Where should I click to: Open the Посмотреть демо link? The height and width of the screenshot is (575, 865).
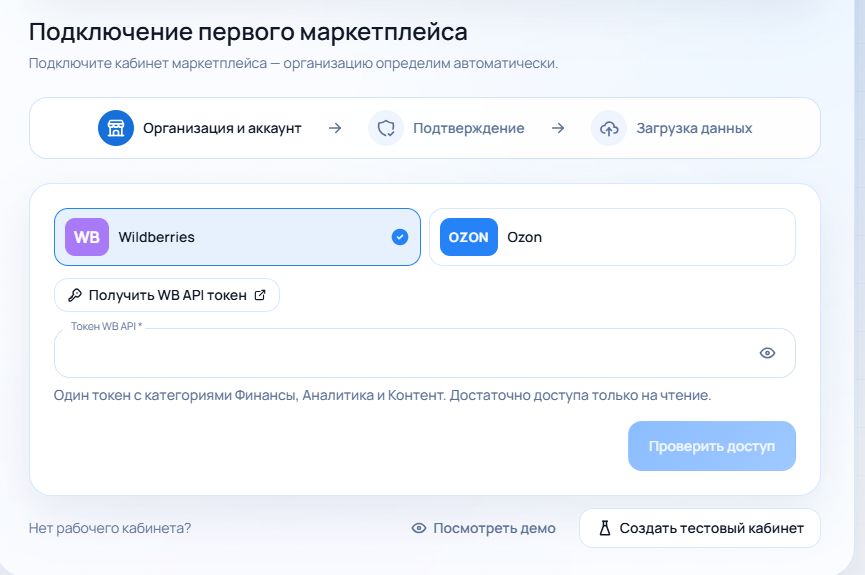click(484, 528)
